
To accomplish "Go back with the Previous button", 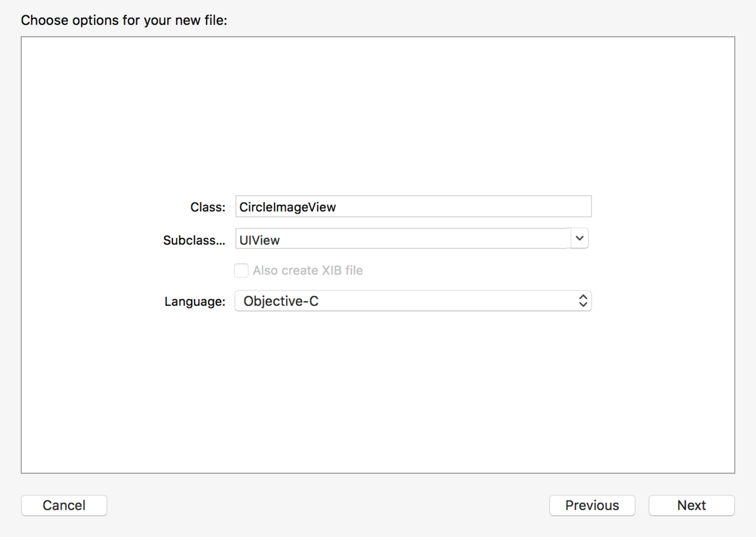I will pos(592,505).
